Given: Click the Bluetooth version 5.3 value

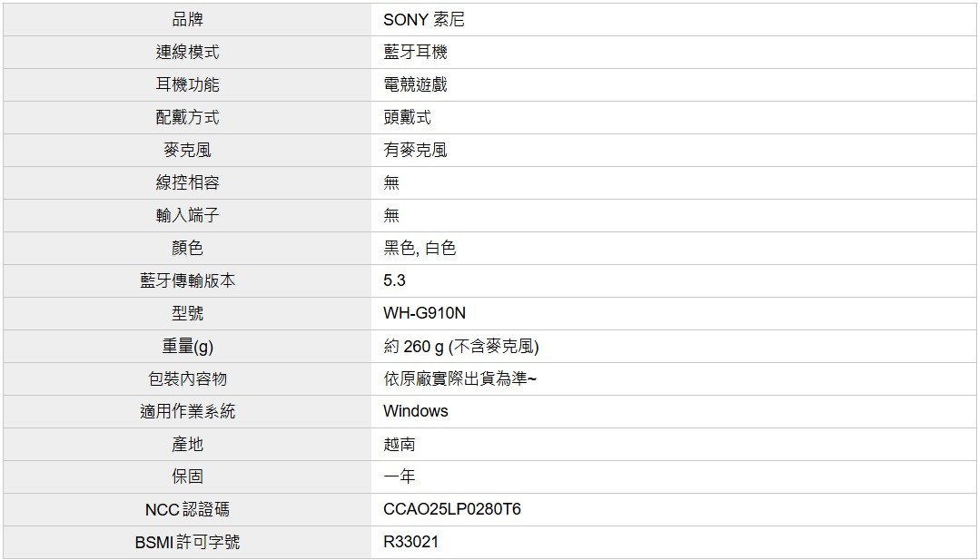Looking at the screenshot, I should pyautogui.click(x=394, y=281).
